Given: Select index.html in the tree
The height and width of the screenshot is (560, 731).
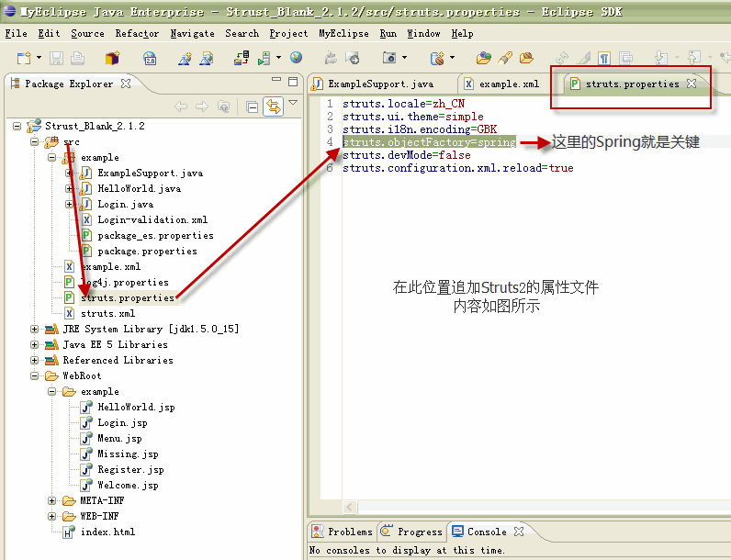Looking at the screenshot, I should click(x=107, y=532).
